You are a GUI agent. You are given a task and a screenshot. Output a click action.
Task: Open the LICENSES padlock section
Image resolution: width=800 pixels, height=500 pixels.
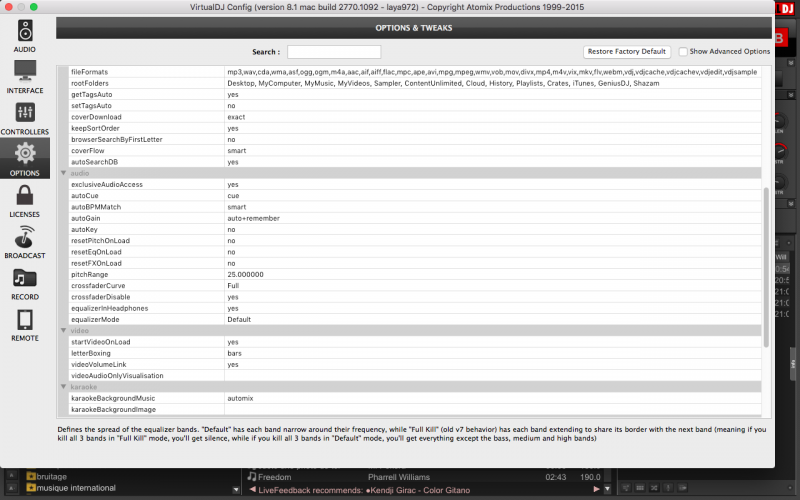point(24,201)
